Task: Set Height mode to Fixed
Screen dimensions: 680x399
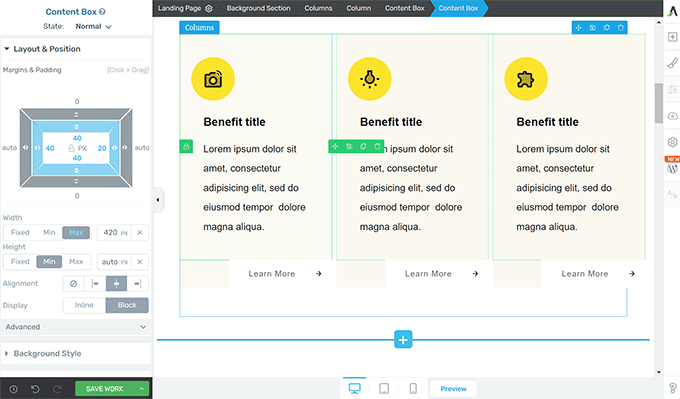Action: [x=20, y=262]
